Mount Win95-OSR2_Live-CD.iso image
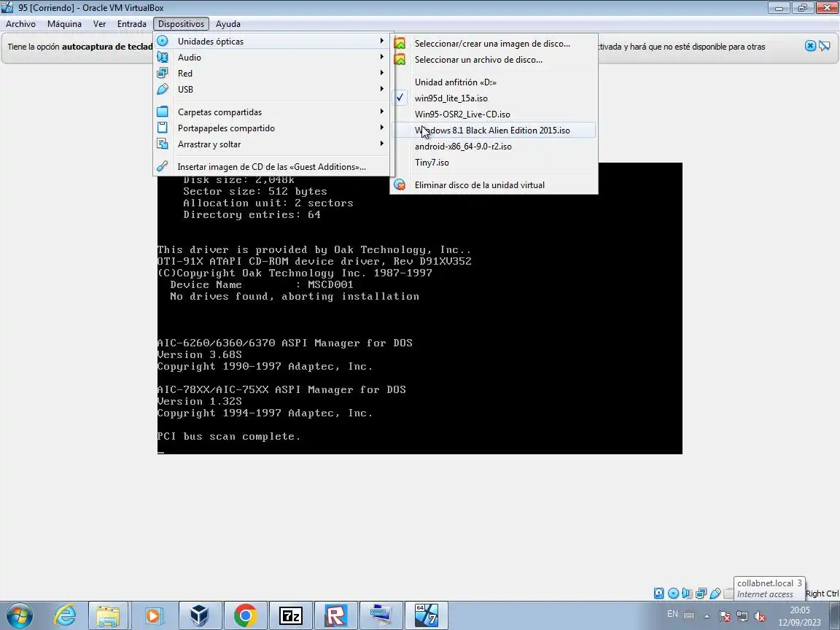Image resolution: width=840 pixels, height=630 pixels. coord(494,114)
